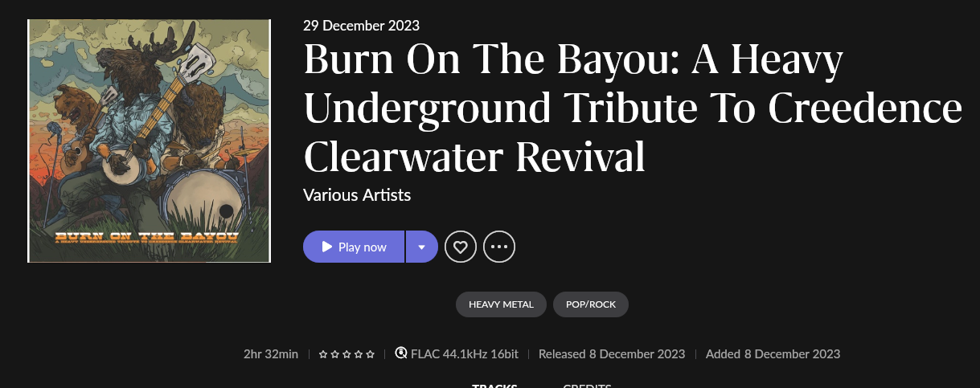Click the Released 8 December 2023 text
The image size is (980, 388).
click(612, 353)
